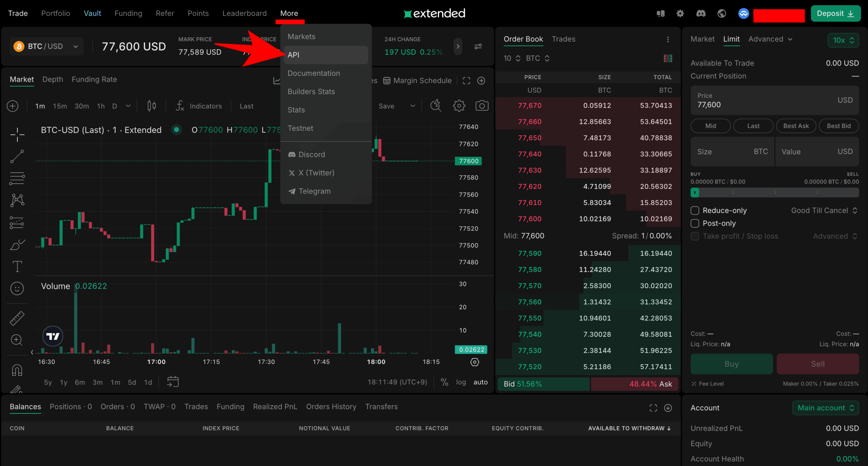
Task: Open chart settings gear
Action: 459,106
